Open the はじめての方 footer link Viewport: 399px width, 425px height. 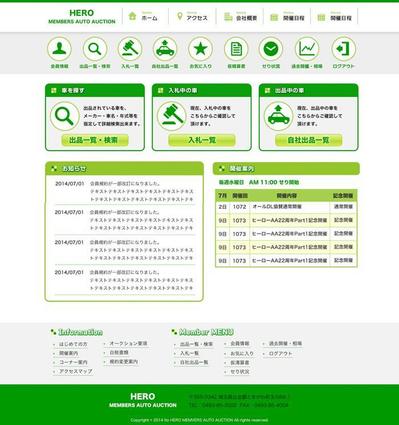point(73,344)
